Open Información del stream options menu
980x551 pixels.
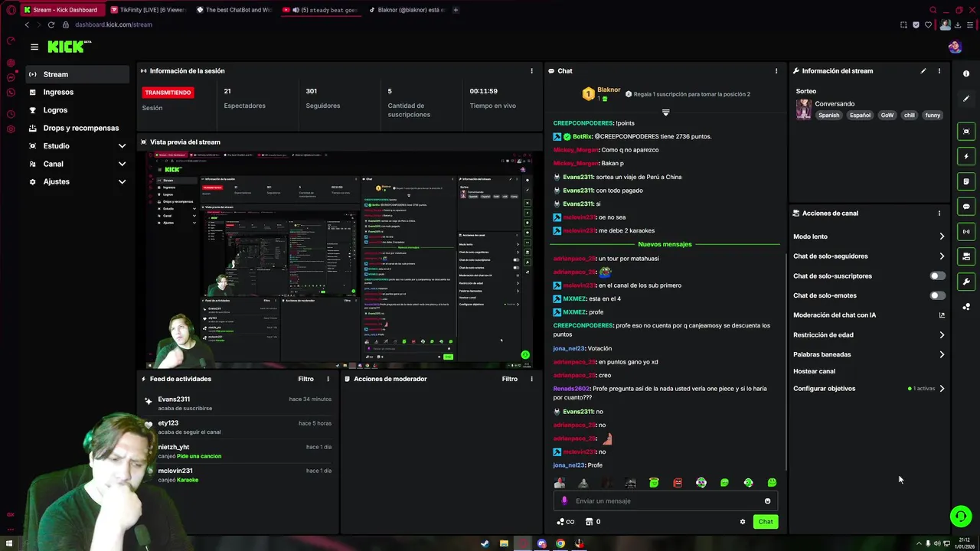(939, 71)
